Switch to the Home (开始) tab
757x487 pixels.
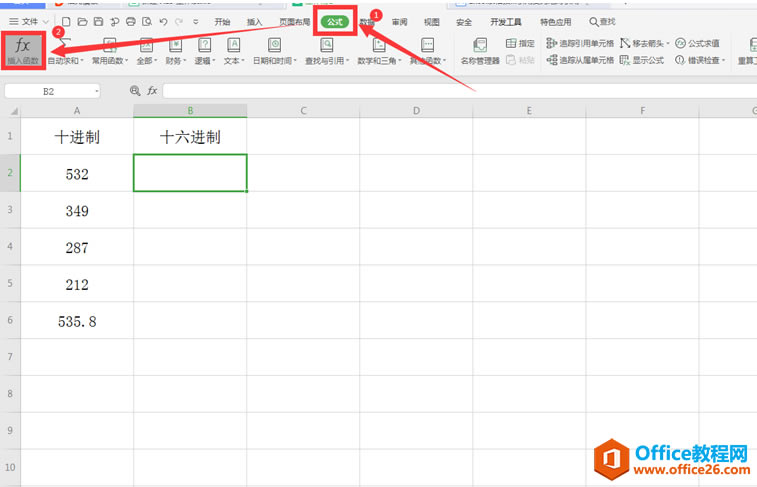click(222, 22)
